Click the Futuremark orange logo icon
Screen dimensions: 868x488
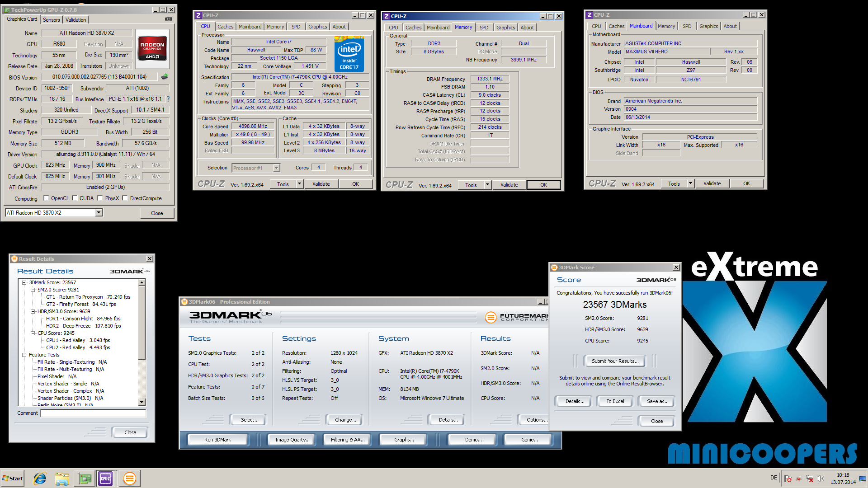491,317
